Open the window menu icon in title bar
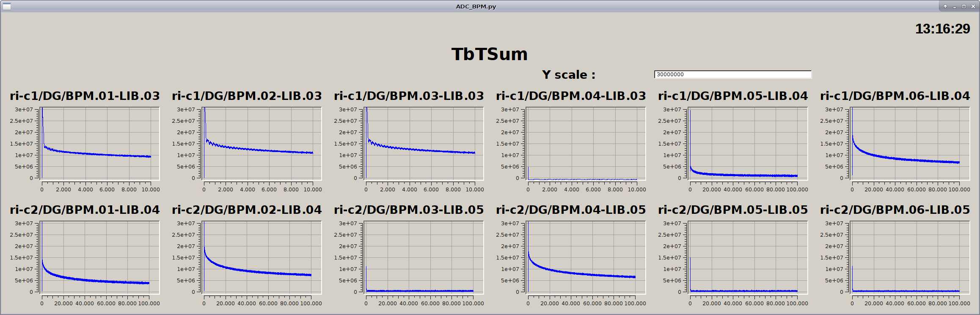This screenshot has height=315, width=980. point(6,6)
